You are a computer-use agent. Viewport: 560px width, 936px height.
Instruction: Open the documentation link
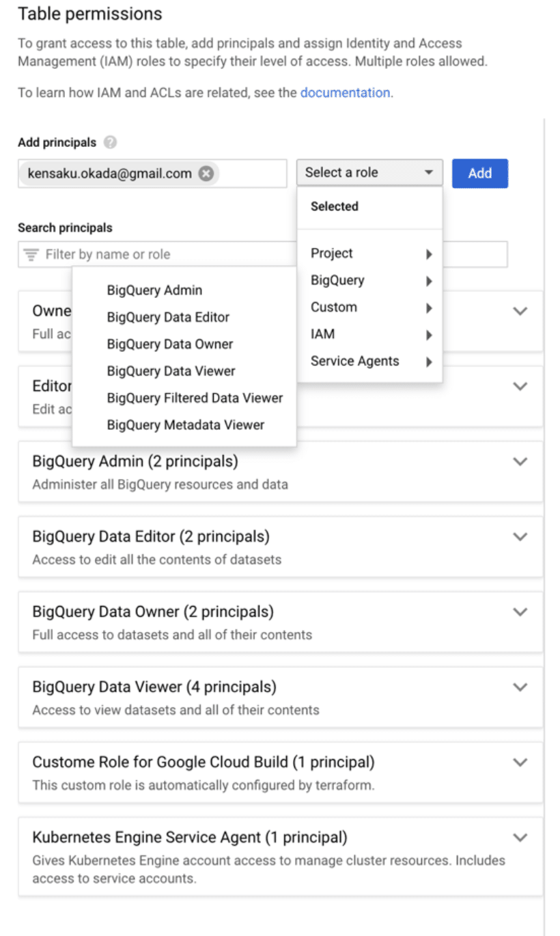click(345, 92)
